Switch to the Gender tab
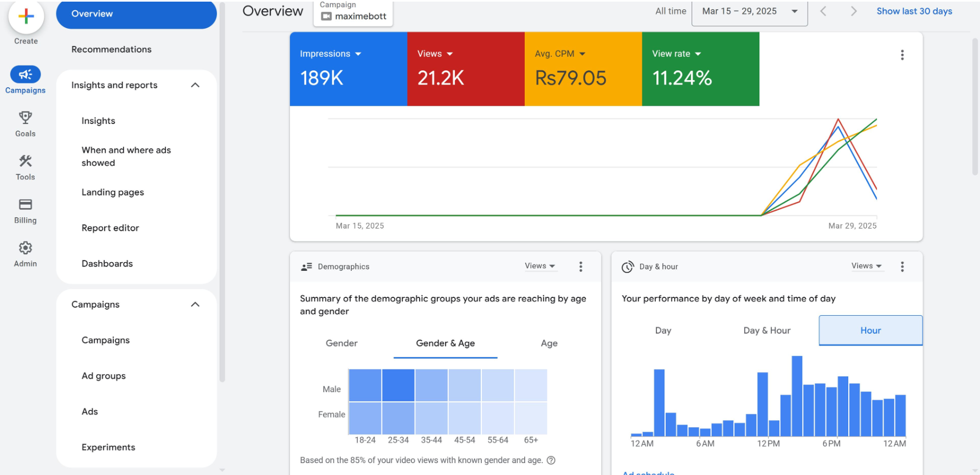 pyautogui.click(x=341, y=343)
